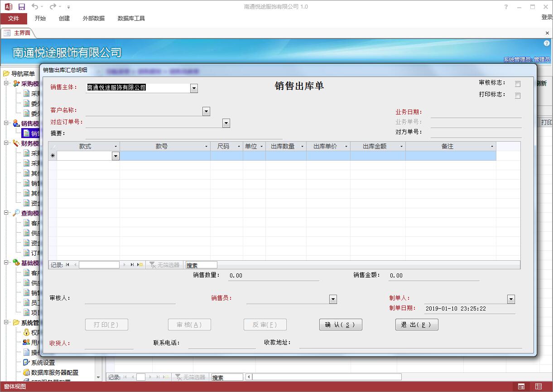
Task: Select highlighted 销售 item under 销售模块
Action: [x=31, y=134]
